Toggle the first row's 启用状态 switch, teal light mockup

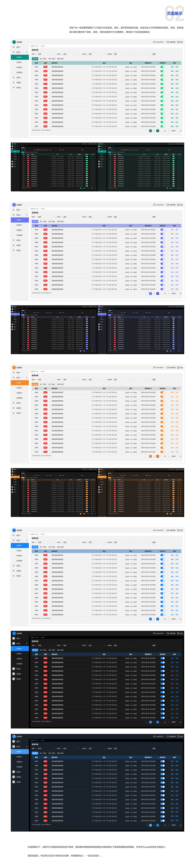coord(163,67)
